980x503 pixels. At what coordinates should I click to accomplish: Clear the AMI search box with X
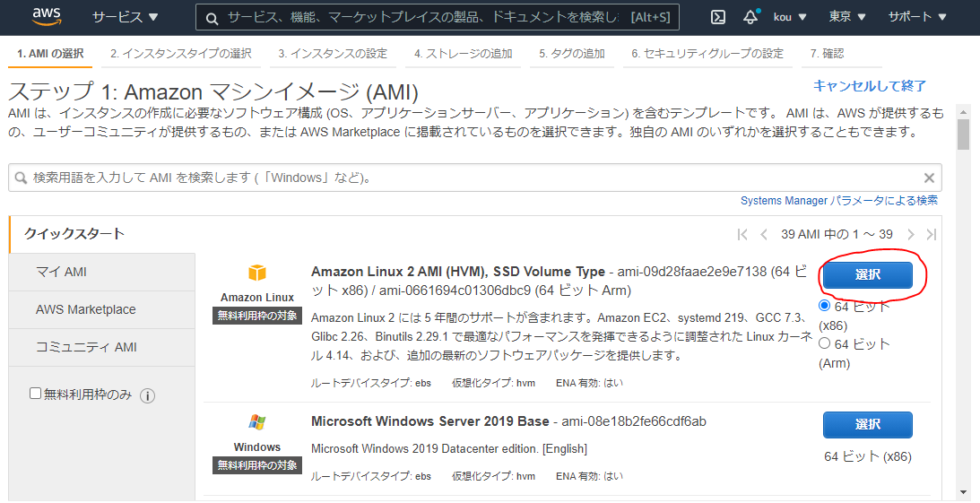click(x=930, y=178)
